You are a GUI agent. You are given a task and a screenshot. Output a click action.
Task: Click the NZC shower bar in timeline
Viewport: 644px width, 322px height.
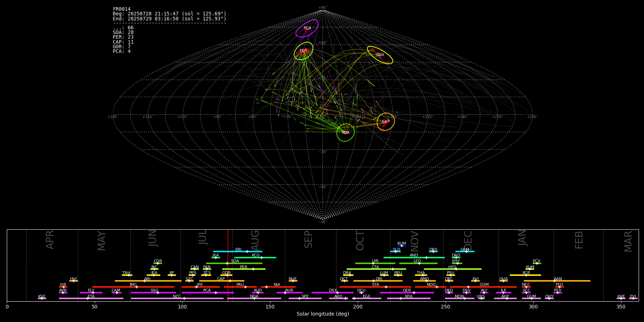177,298
